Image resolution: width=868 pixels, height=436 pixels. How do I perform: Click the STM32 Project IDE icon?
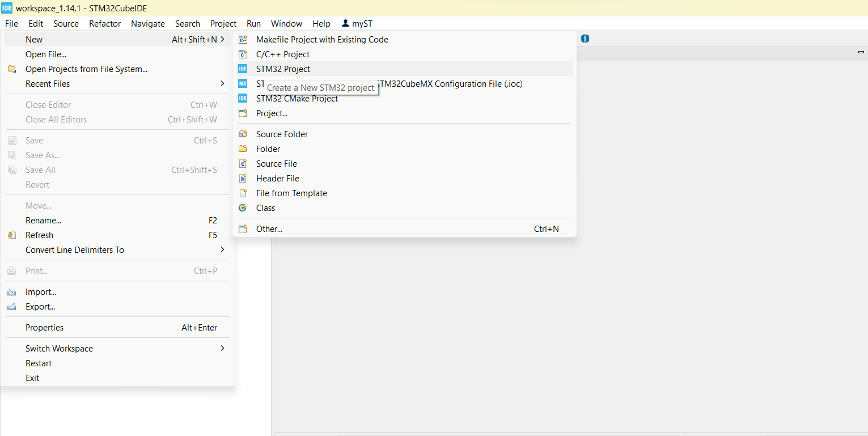click(x=243, y=69)
